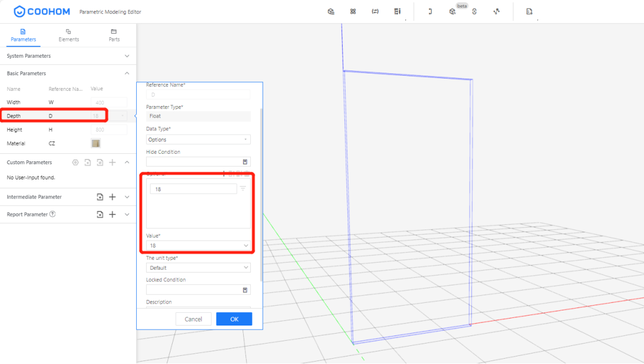Collapse the Basic Parameters section
Screen dimensions: 644x364
click(127, 73)
